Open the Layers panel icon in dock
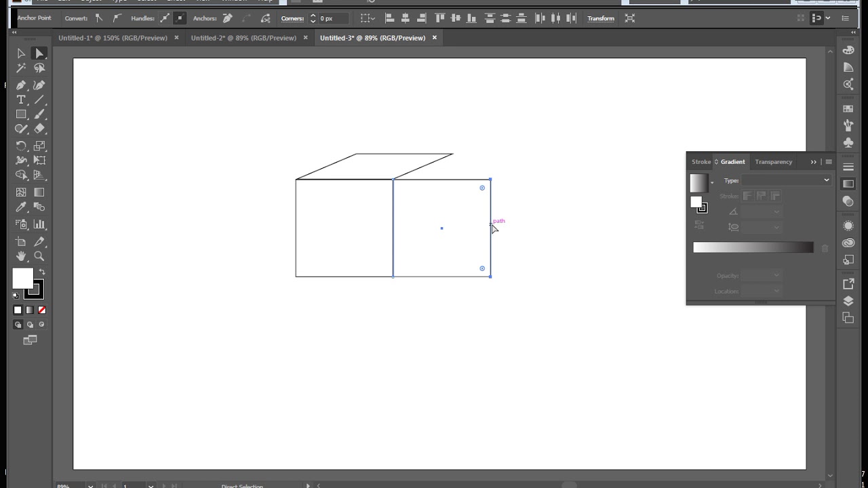The width and height of the screenshot is (868, 488). pos(848,301)
